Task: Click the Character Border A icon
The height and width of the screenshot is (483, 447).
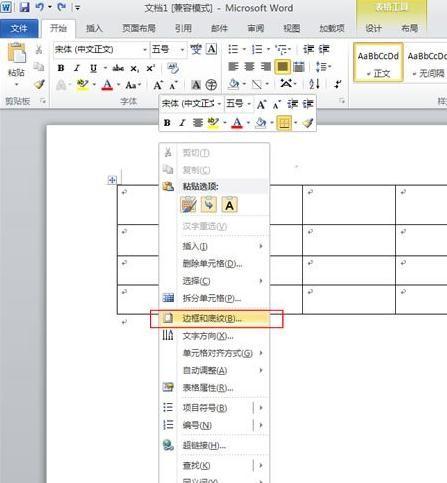Action: tap(211, 49)
